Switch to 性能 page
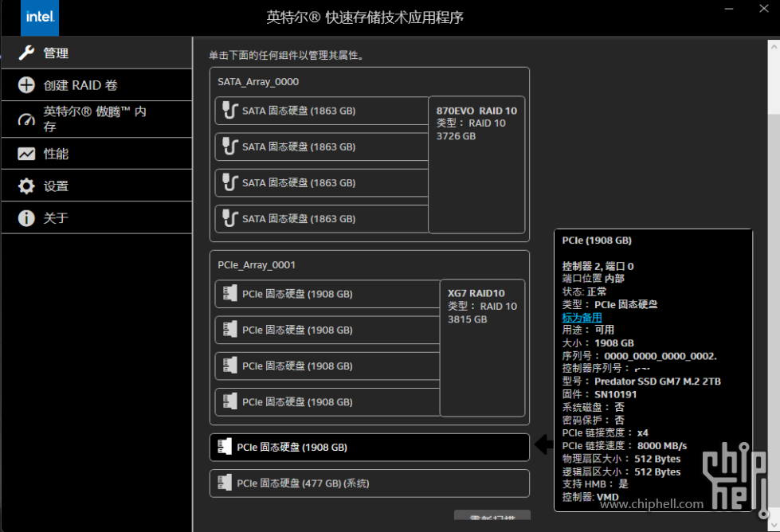Viewport: 780px width, 532px height. [x=97, y=154]
